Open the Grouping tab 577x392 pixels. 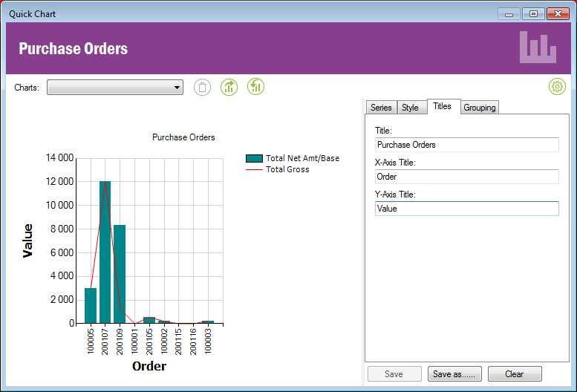pyautogui.click(x=479, y=108)
